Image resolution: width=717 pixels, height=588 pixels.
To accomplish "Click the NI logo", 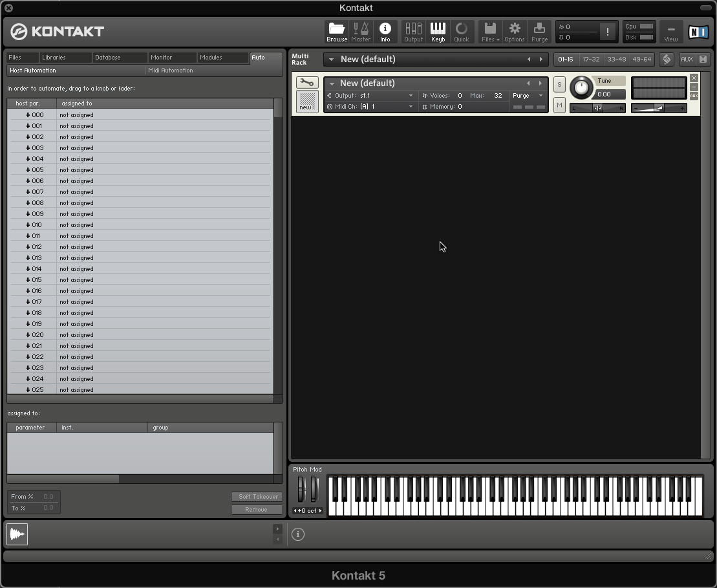I will click(698, 32).
